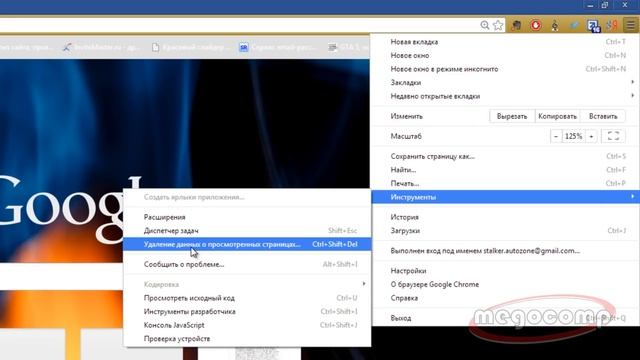Decrease zoom with the minus button
Viewport: 640px width, 360px height.
(x=556, y=136)
